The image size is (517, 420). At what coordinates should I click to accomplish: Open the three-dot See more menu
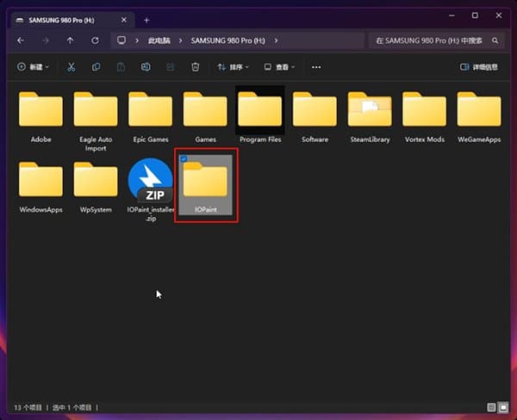click(316, 67)
